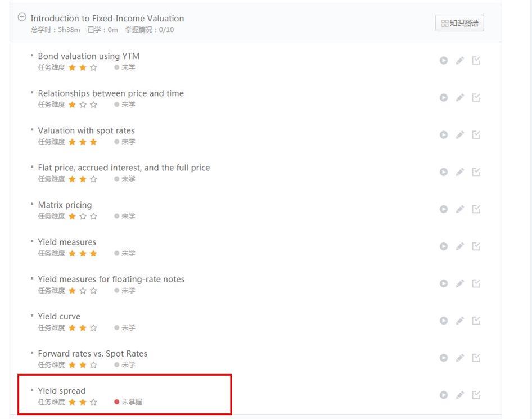Play the Bond valuation using YTM video
Screen dimensions: 532x419
click(x=444, y=61)
